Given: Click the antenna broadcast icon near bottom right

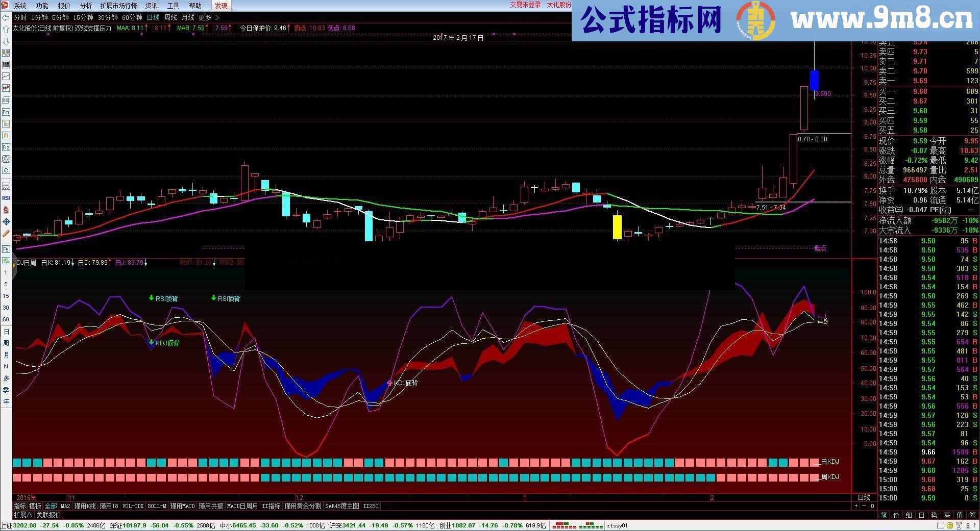Looking at the screenshot, I should click(x=958, y=525).
